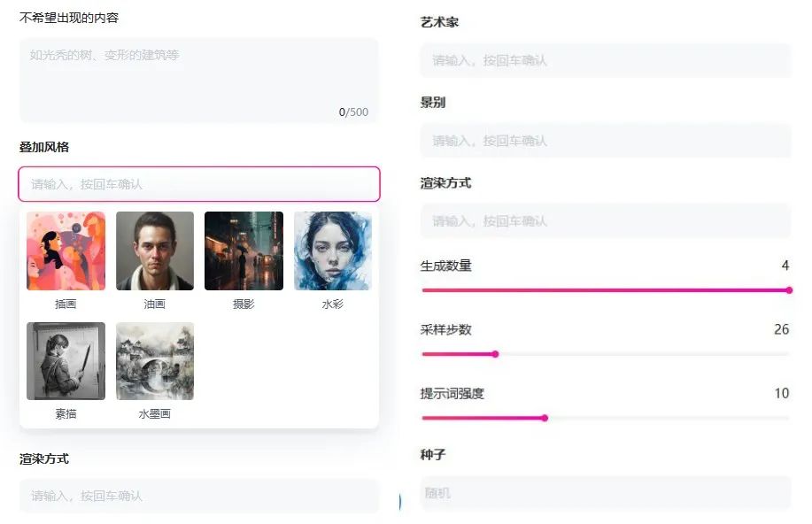Click the 采样步数 slider handle
Viewport: 812px width, 524px height.
coord(495,354)
